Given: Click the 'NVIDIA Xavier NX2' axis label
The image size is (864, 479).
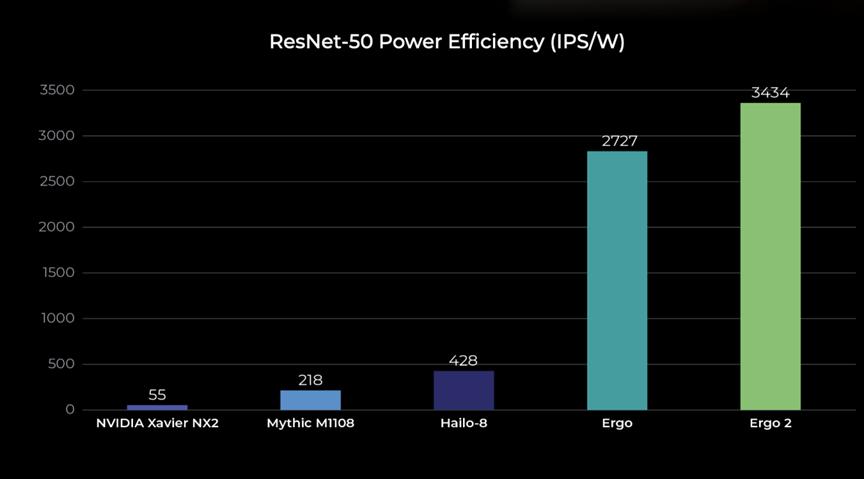Looking at the screenshot, I should [x=157, y=423].
